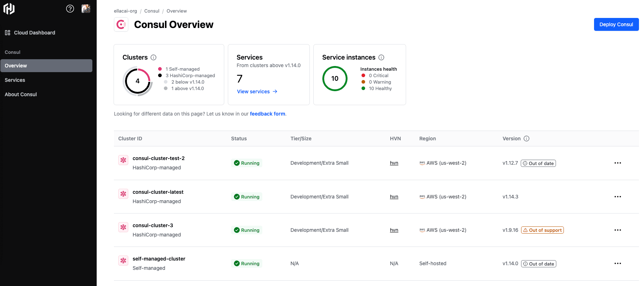Follow the View services link
Viewport: 644px width, 286px height.
pos(257,92)
